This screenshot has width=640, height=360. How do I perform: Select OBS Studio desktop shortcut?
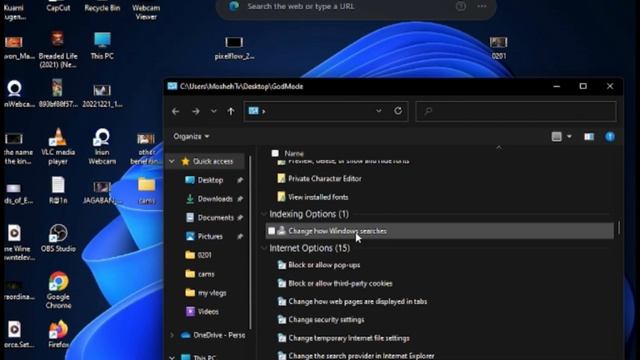coord(58,238)
